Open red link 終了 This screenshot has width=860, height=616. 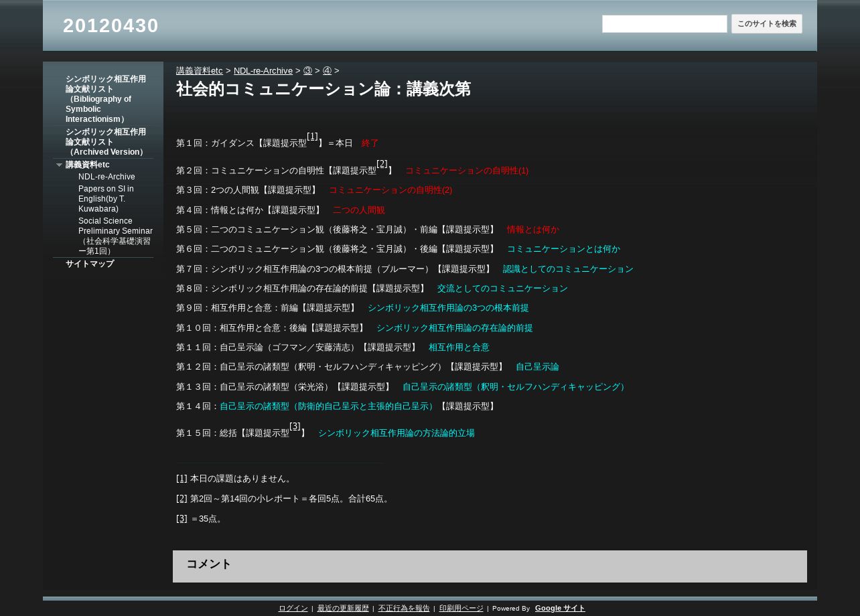[x=370, y=143]
